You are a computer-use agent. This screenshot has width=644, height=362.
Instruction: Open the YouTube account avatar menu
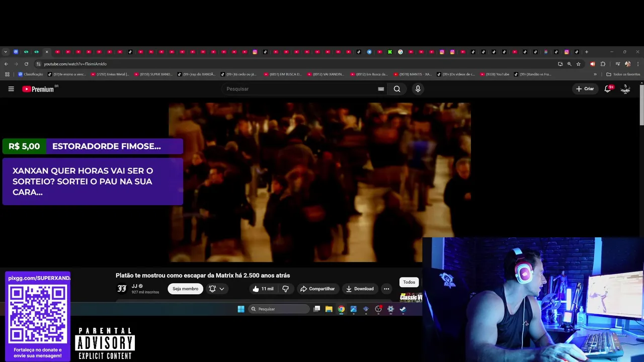625,89
